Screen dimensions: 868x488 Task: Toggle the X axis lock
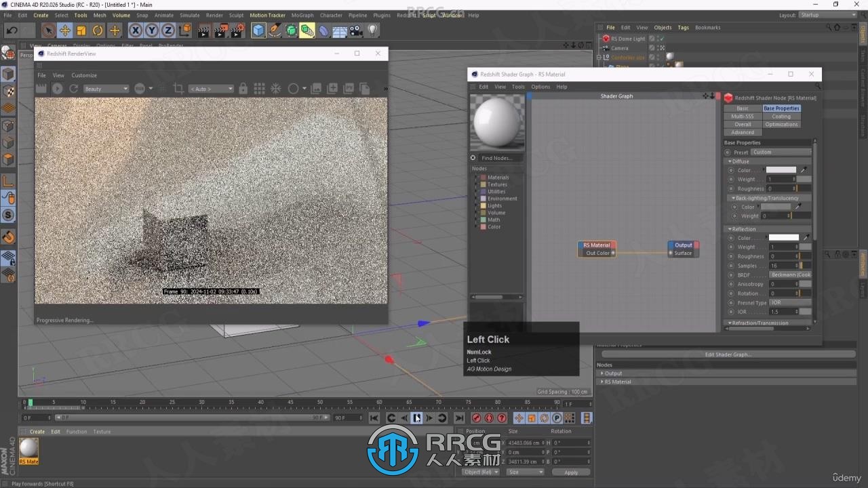pyautogui.click(x=136, y=30)
